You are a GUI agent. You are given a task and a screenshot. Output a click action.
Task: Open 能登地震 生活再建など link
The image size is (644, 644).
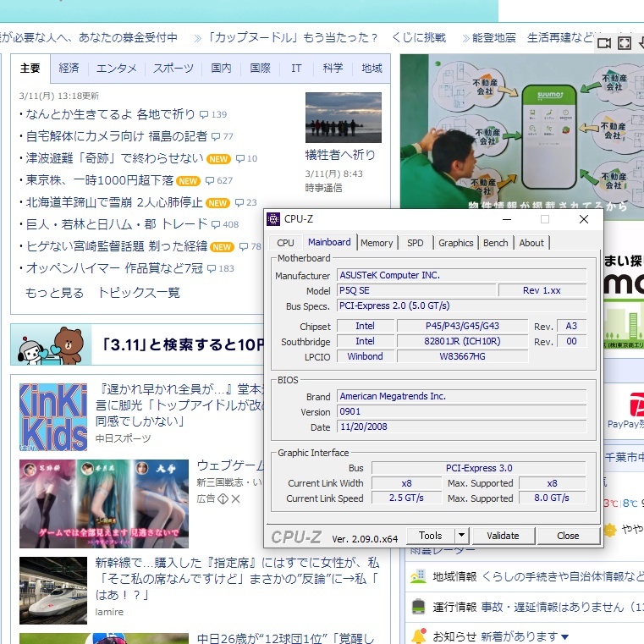click(x=533, y=38)
